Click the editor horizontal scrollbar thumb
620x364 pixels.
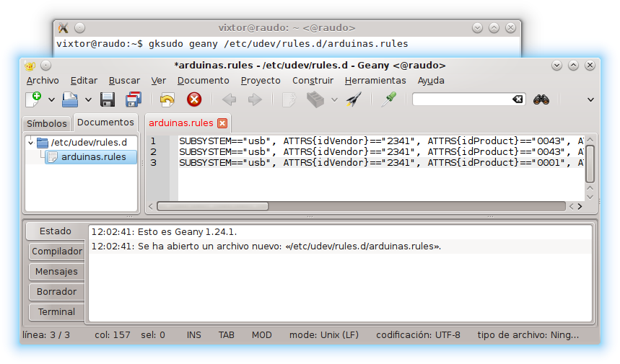(213, 206)
